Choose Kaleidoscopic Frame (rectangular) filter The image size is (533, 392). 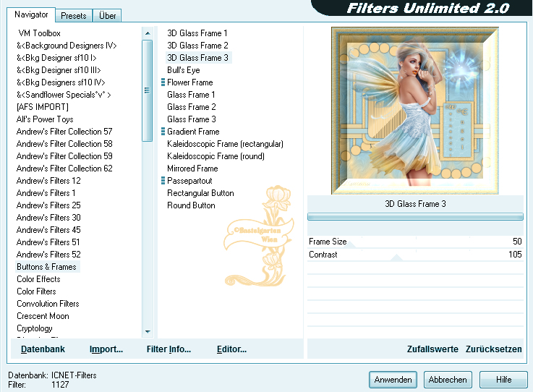pyautogui.click(x=225, y=144)
